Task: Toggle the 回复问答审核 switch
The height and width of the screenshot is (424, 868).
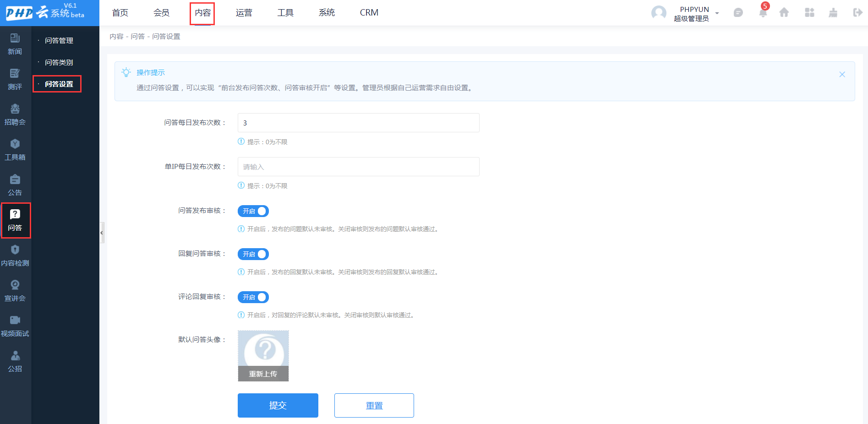Action: (x=253, y=254)
